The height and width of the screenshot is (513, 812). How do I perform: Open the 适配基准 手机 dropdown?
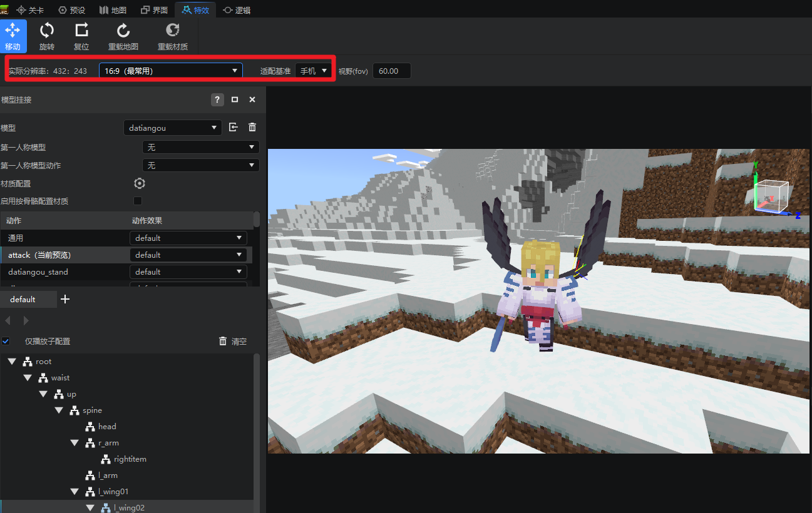314,71
